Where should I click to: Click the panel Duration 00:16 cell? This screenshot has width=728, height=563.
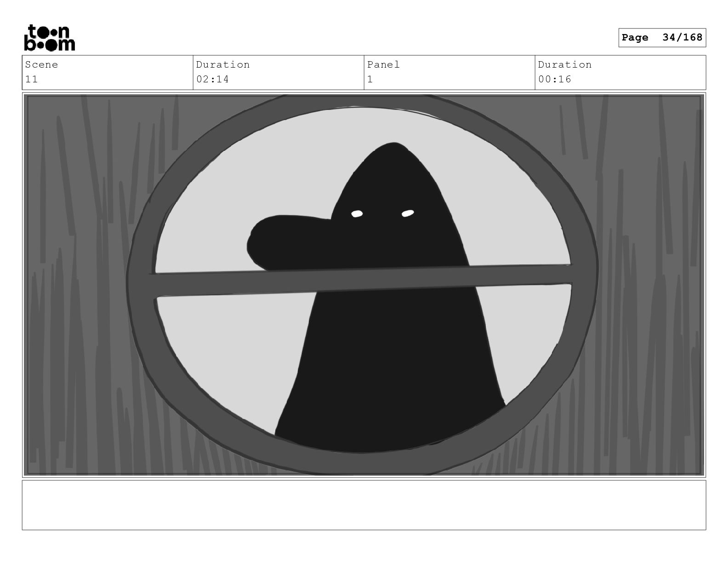coord(620,73)
